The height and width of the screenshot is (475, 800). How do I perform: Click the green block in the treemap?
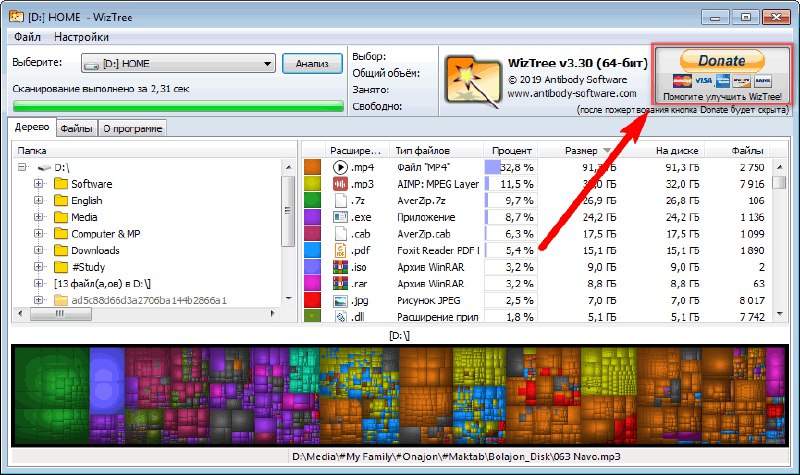click(x=52, y=395)
